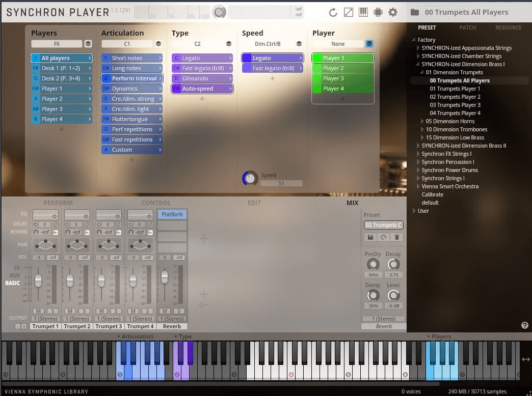
Task: Open the settings gear in the top toolbar
Action: [x=393, y=12]
